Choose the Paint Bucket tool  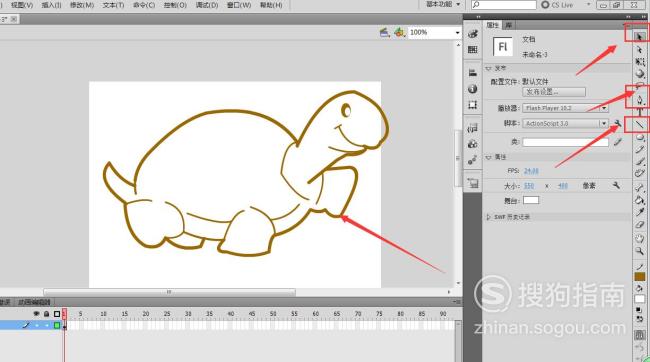pos(640,200)
